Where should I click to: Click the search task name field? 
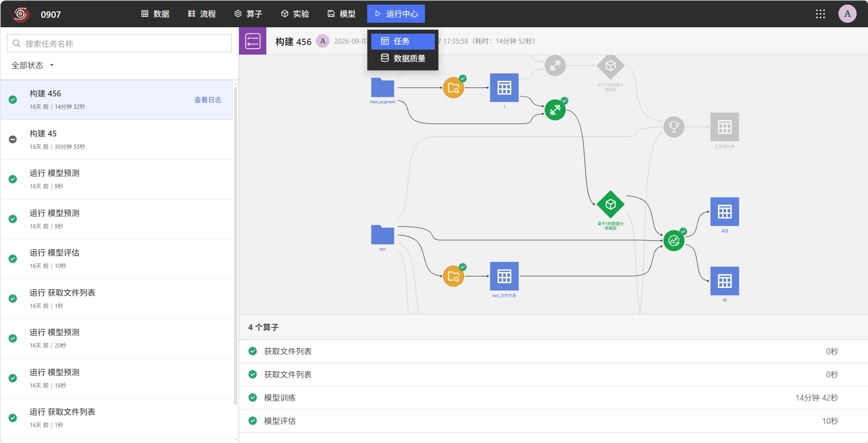[119, 44]
